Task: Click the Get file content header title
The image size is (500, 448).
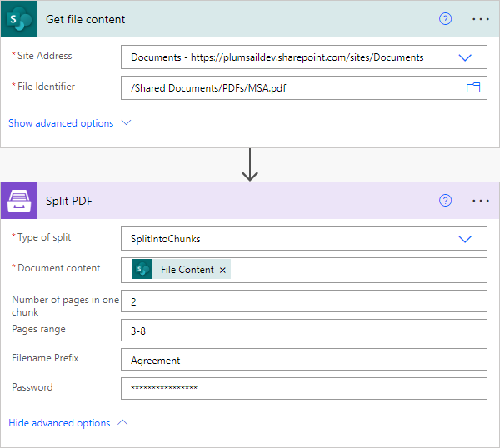Action: tap(86, 19)
